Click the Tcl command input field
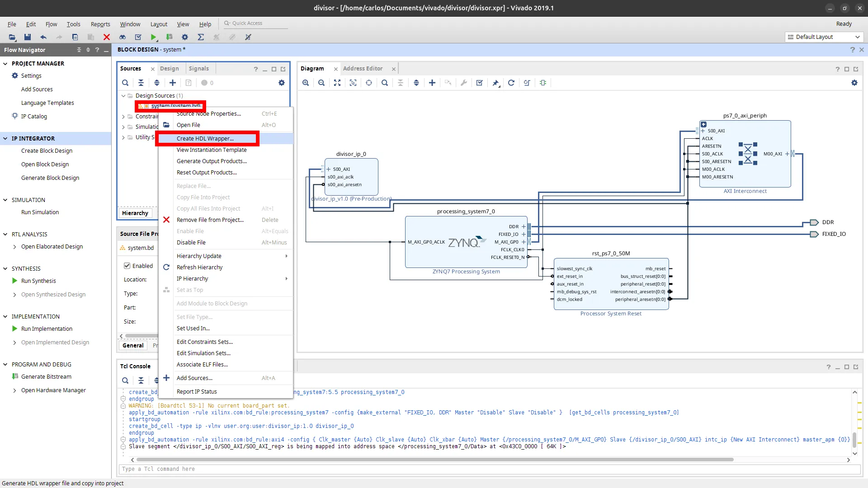 point(490,469)
